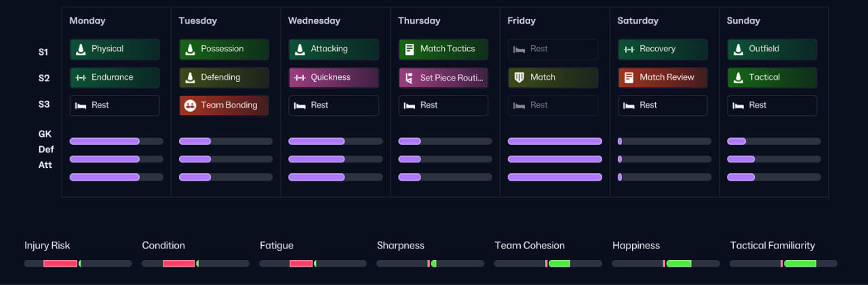Select Wednesday's Quickness session
Viewport: 868px width, 285px height.
[334, 78]
